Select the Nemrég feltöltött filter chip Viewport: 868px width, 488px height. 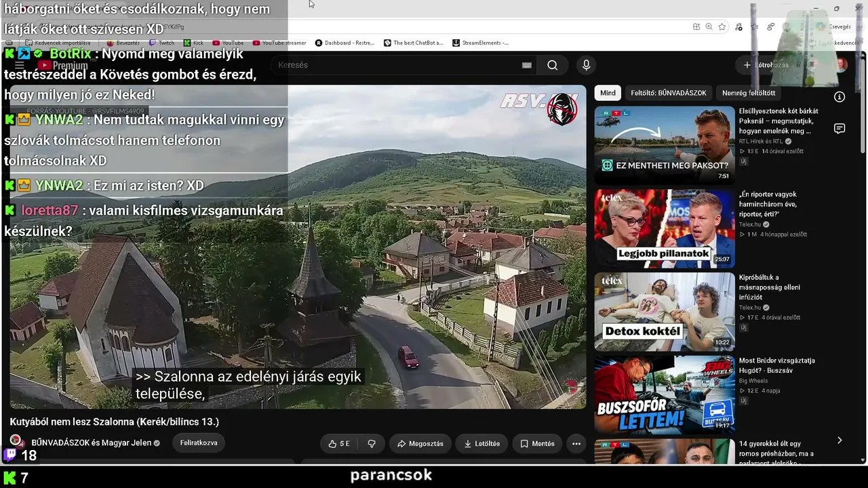pos(749,93)
